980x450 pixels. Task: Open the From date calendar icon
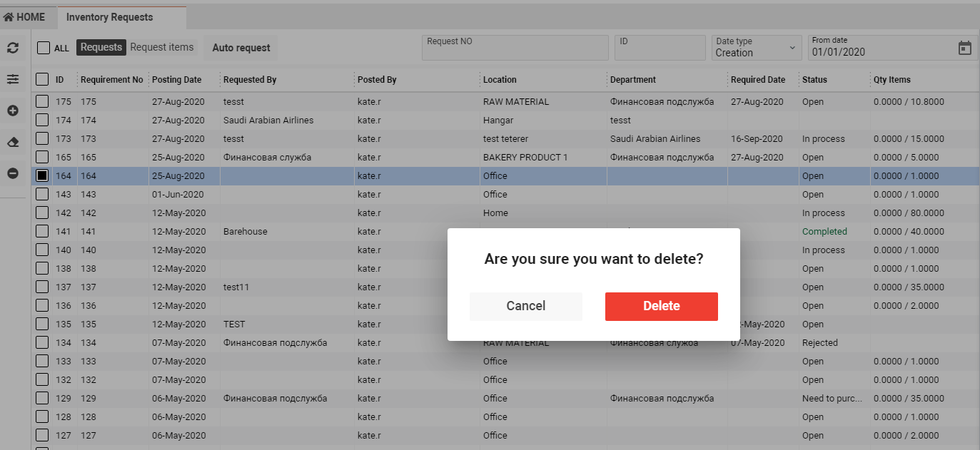tap(964, 48)
